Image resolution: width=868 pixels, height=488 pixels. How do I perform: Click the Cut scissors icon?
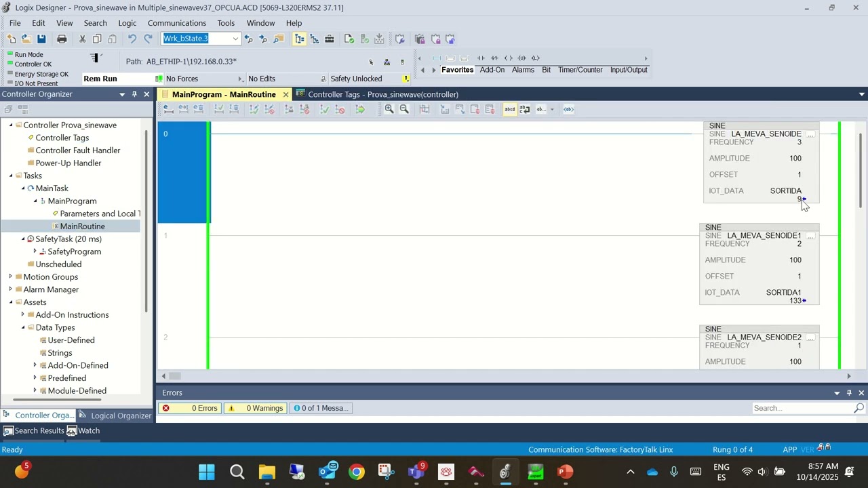(83, 39)
